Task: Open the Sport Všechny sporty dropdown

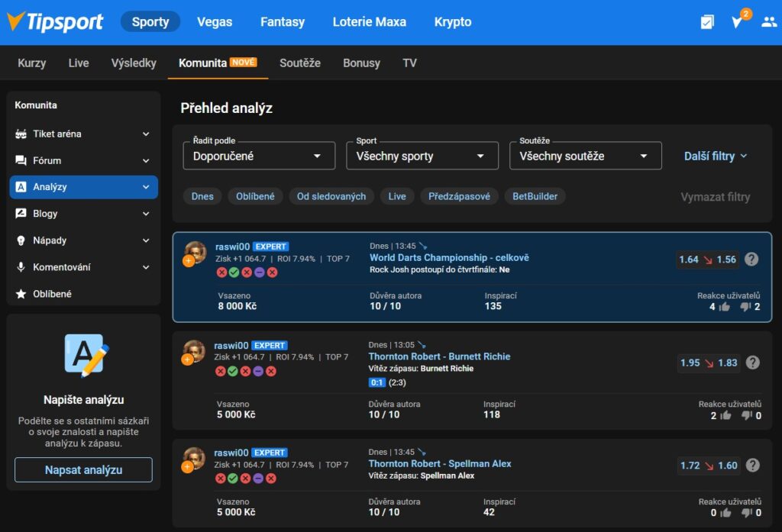Action: [x=422, y=156]
